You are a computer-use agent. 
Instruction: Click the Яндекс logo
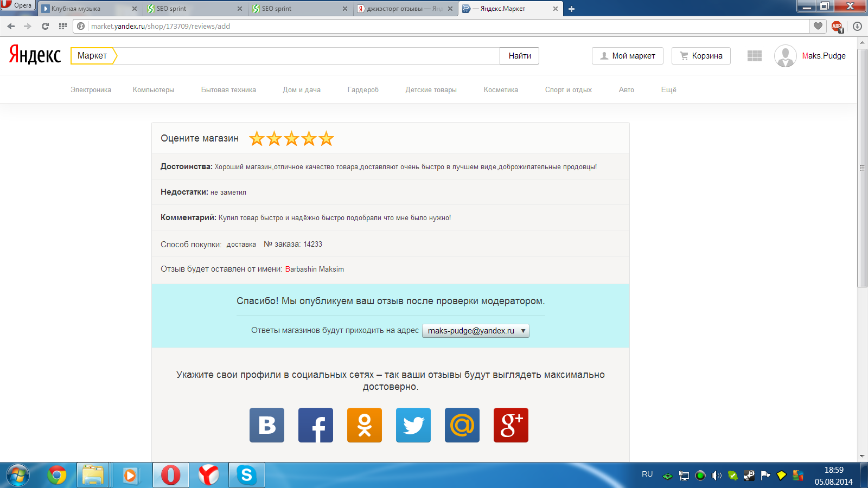35,55
